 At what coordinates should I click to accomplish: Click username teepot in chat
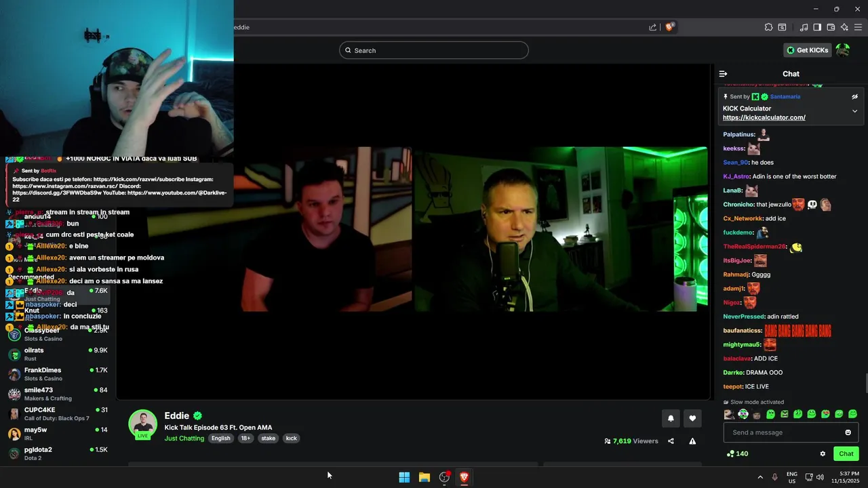pos(732,387)
